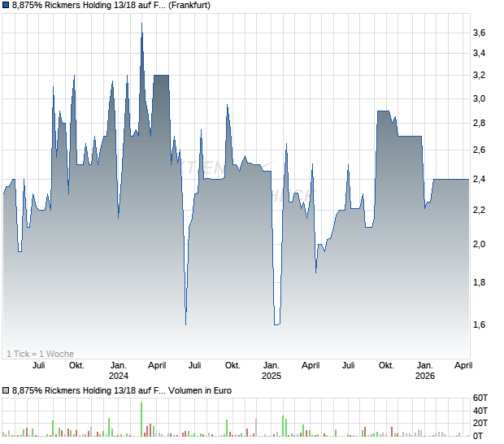Screen dimensions: 504x444
Task: Click the 2,6 price axis label
Action: pos(479,150)
